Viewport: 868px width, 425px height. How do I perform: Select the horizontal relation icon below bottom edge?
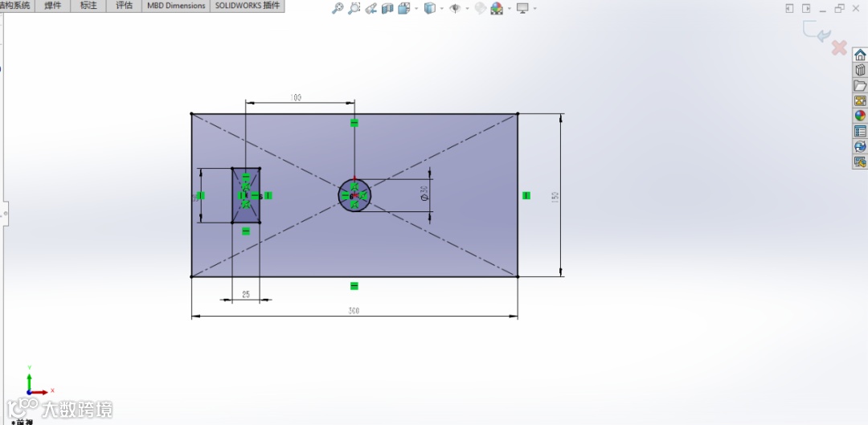click(x=354, y=285)
